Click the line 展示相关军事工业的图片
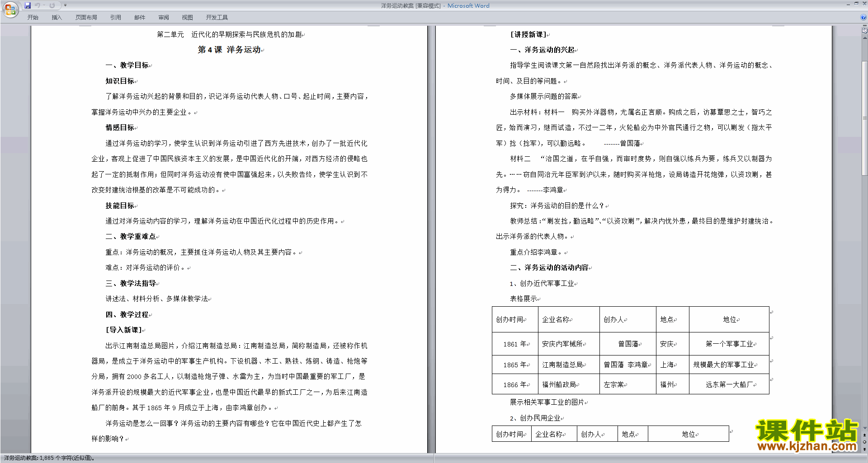868x463 pixels. tap(547, 402)
